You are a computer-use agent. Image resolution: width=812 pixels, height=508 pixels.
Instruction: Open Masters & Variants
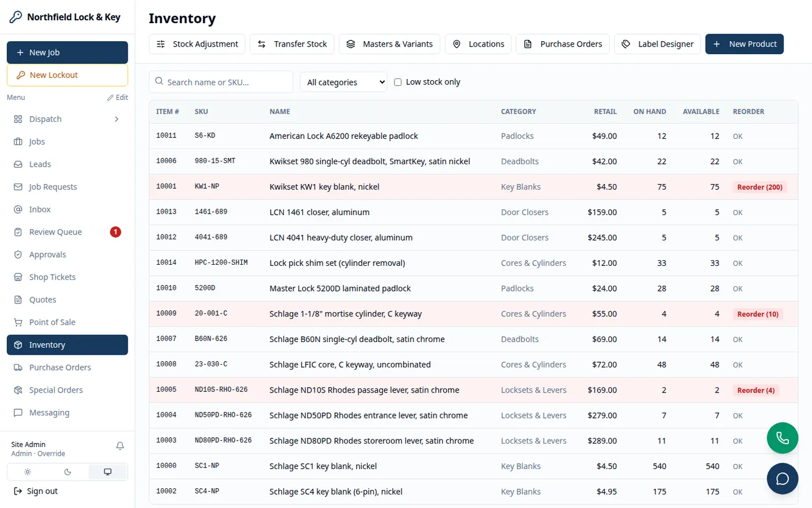(389, 44)
